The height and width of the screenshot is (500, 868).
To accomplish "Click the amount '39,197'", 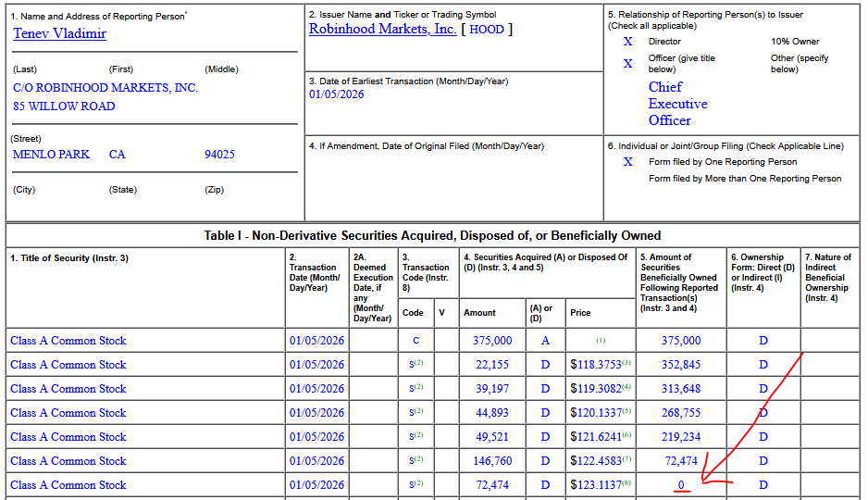I will point(492,389).
